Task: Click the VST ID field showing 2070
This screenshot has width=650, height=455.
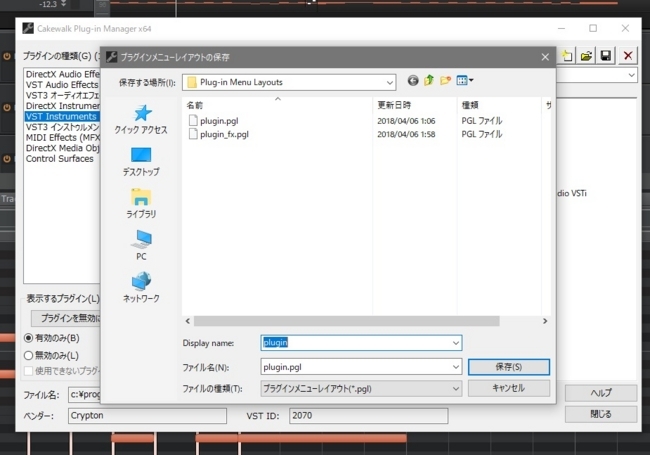Action: (369, 416)
